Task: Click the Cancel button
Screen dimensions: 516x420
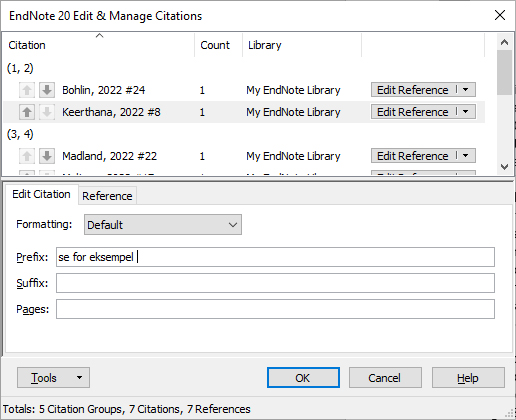Action: (385, 378)
